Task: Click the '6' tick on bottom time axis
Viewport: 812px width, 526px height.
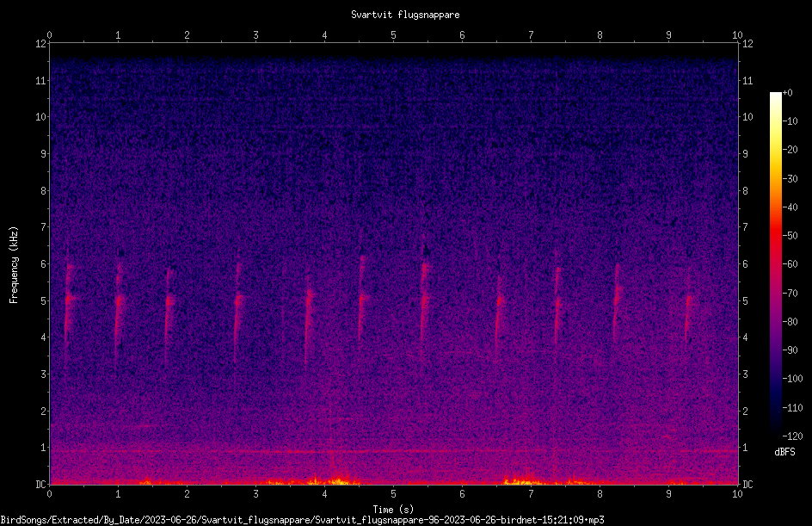Action: 462,494
